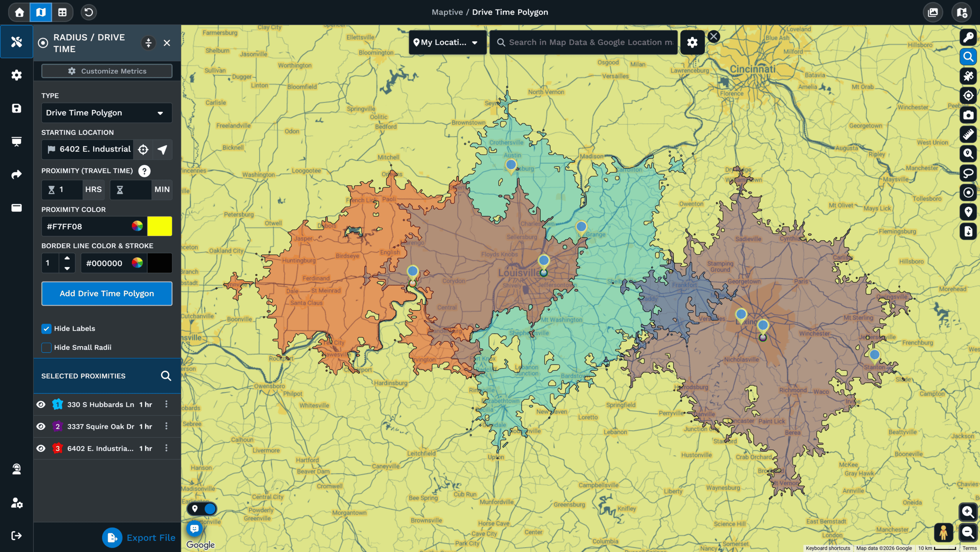The height and width of the screenshot is (552, 980).
Task: Open the presentation screen icon in sidebar
Action: pyautogui.click(x=16, y=142)
